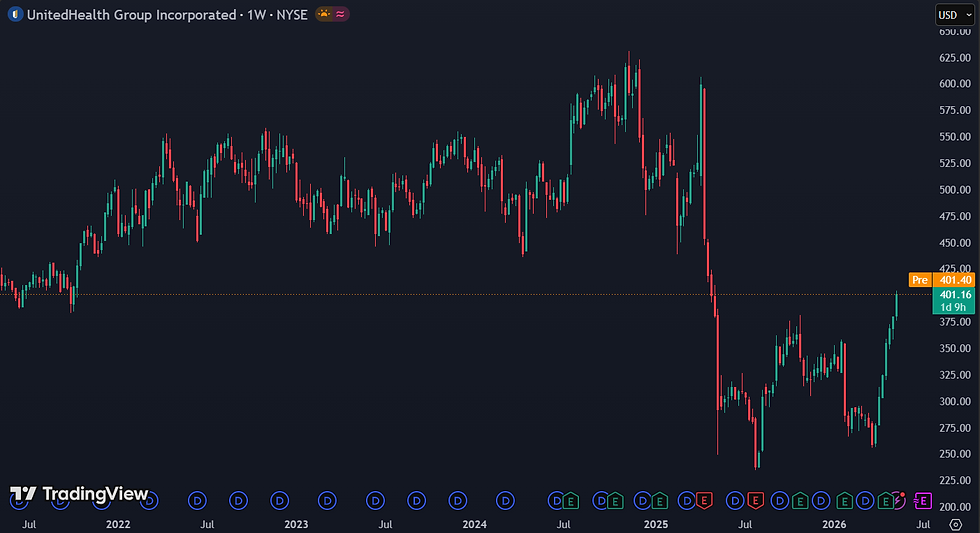The width and height of the screenshot is (980, 533).
Task: Open the June 2023 dividend marker
Action: coord(375,501)
